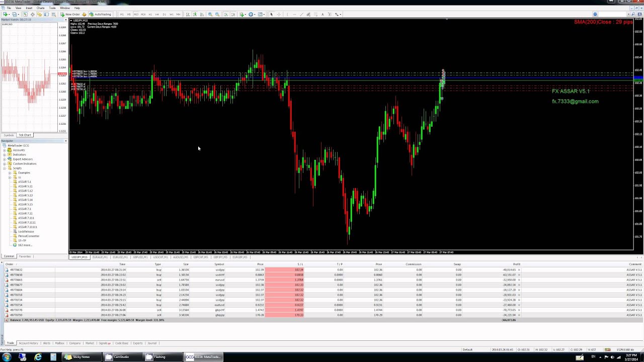This screenshot has width=644, height=362.
Task: Switch to the GBPJPY,M5 chart tab
Action: pos(220,257)
